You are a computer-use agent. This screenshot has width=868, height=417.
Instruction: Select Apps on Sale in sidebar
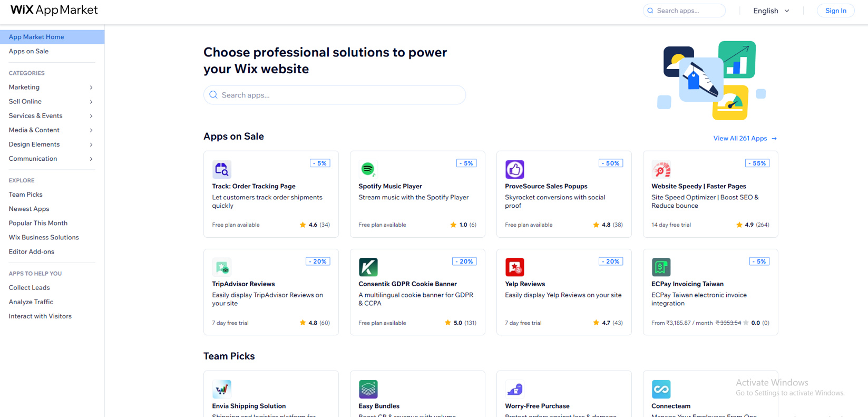[28, 51]
